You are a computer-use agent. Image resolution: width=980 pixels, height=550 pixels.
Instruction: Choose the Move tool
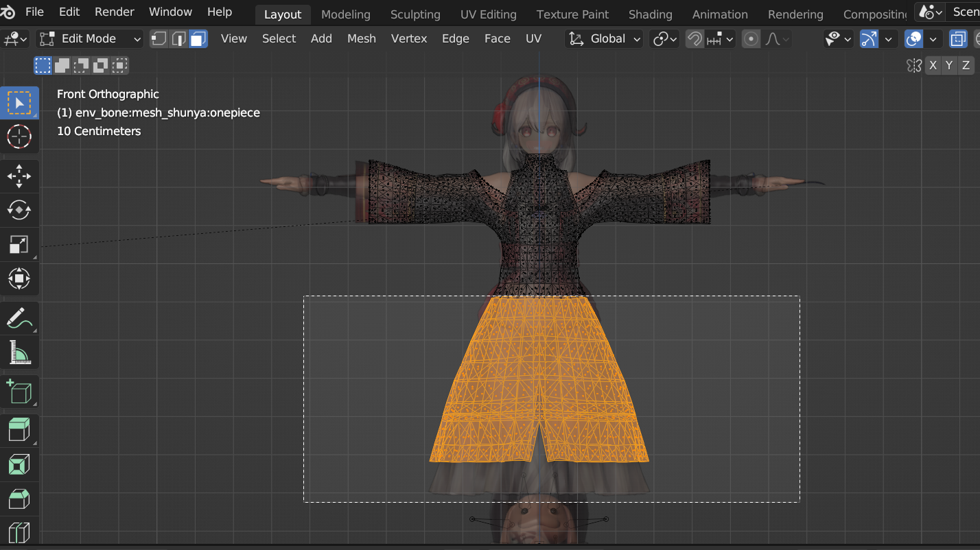pos(19,176)
